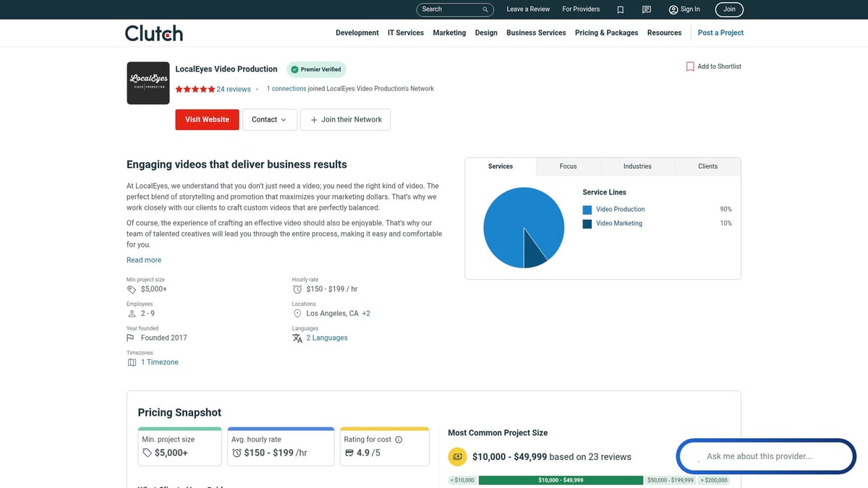Image resolution: width=868 pixels, height=488 pixels.
Task: Click the Add to Shortlist bookmark icon
Action: click(x=690, y=67)
